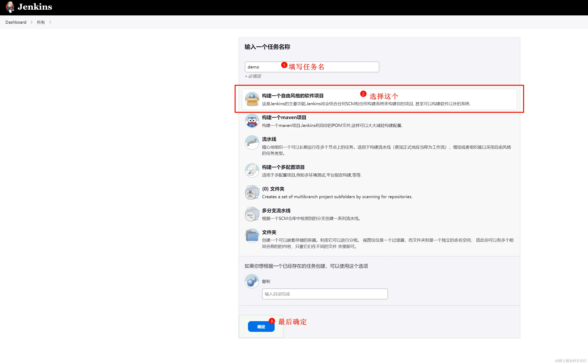This screenshot has height=364, width=588.
Task: Click the Jenkins butler logo icon
Action: pos(10,7)
